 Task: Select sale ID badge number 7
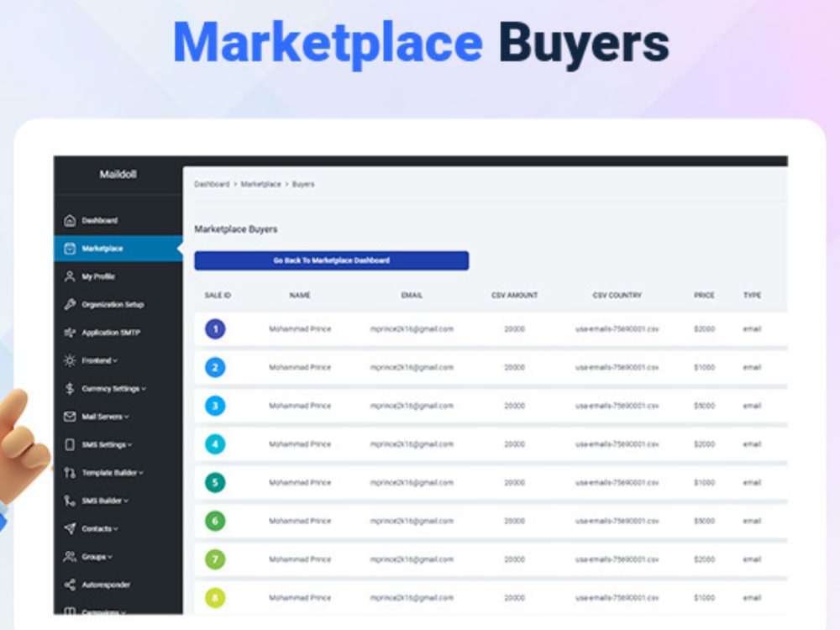click(x=215, y=559)
